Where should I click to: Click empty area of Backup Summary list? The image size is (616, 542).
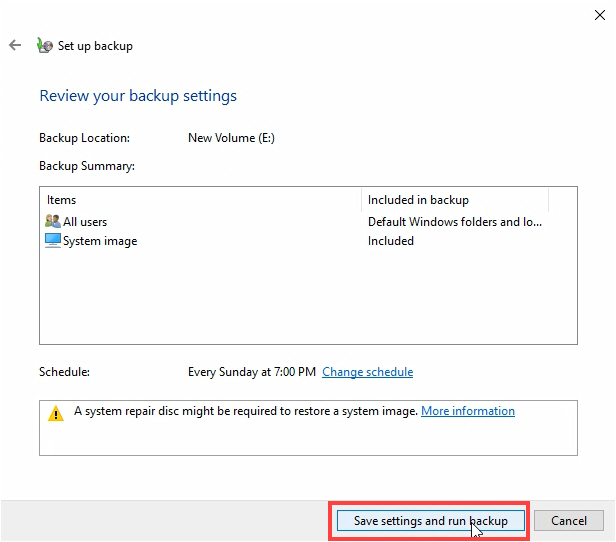click(x=308, y=298)
